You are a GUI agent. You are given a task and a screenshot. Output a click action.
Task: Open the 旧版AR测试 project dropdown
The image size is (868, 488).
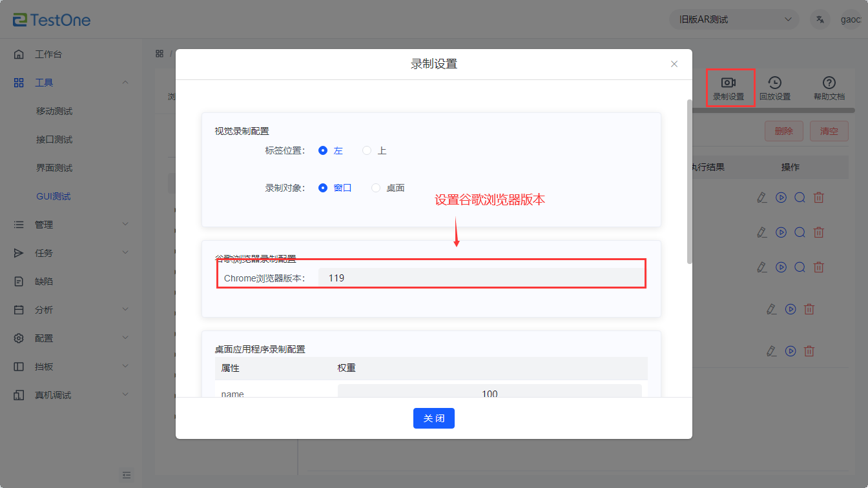[x=734, y=19]
